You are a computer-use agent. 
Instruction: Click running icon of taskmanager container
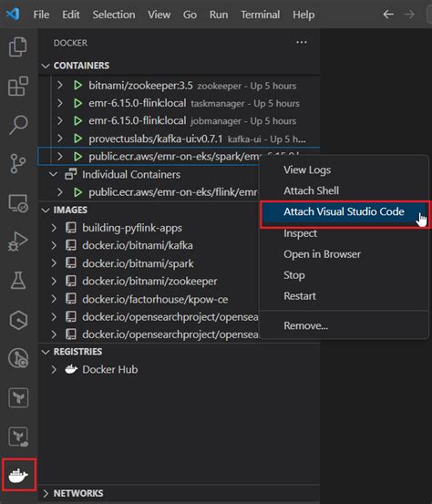pyautogui.click(x=77, y=103)
